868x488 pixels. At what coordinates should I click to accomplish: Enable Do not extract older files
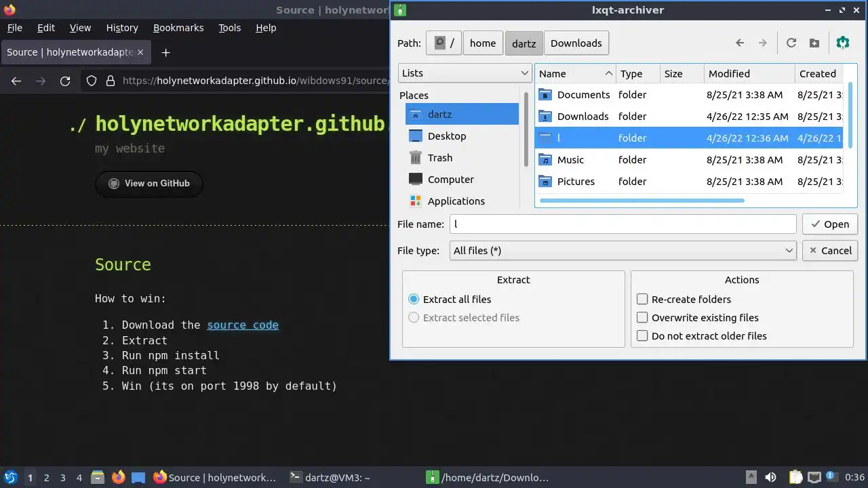tap(702, 335)
